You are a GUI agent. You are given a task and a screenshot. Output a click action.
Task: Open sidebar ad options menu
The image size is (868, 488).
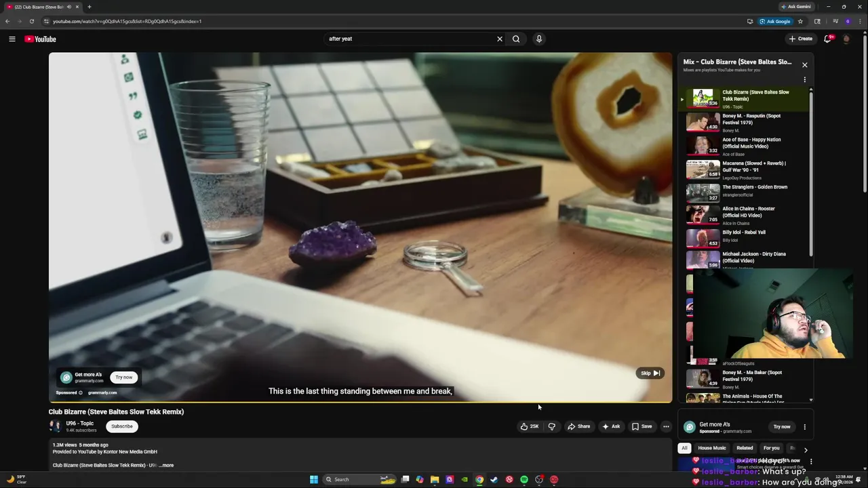coord(805,427)
